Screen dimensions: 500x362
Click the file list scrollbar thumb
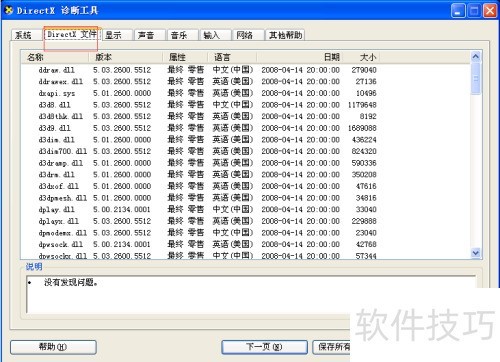[x=476, y=79]
